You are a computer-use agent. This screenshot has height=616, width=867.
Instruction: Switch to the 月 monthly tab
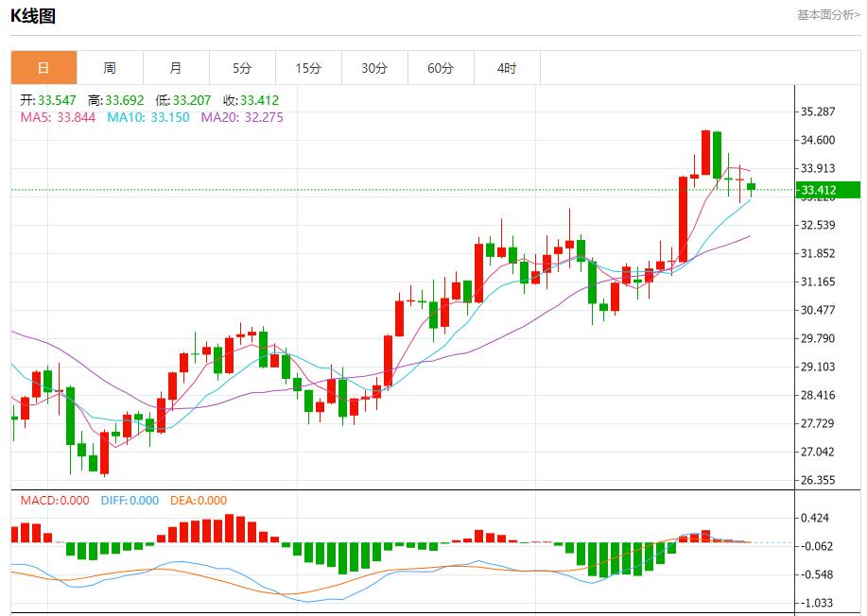tap(176, 68)
